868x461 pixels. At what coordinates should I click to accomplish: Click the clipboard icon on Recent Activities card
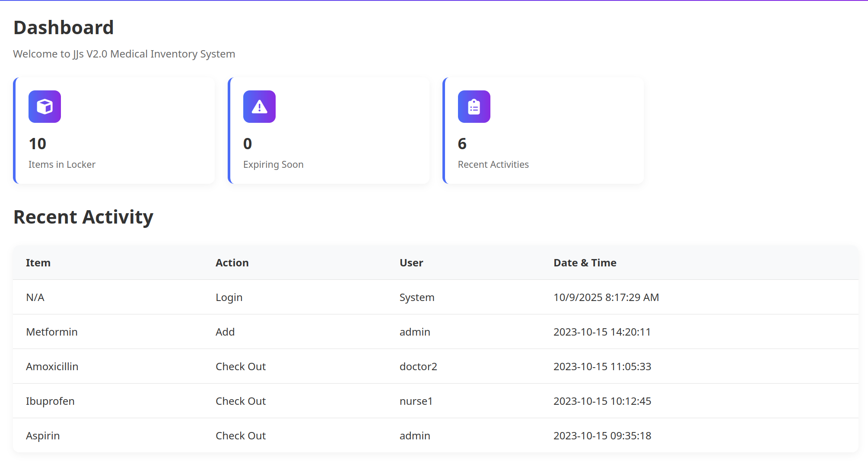pyautogui.click(x=474, y=106)
